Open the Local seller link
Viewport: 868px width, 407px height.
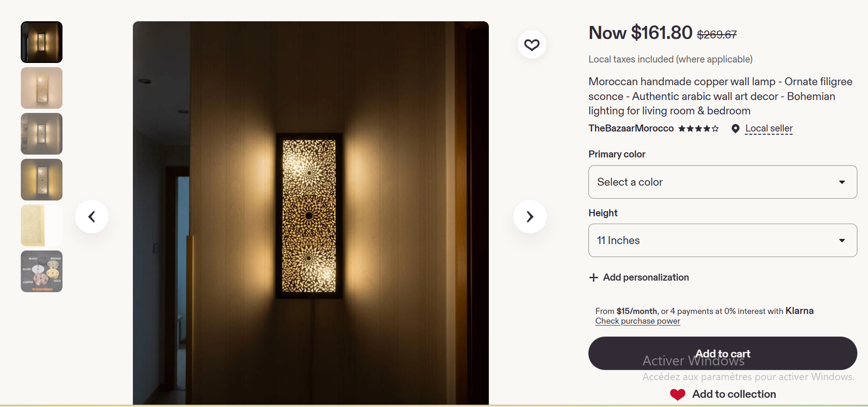coord(769,129)
